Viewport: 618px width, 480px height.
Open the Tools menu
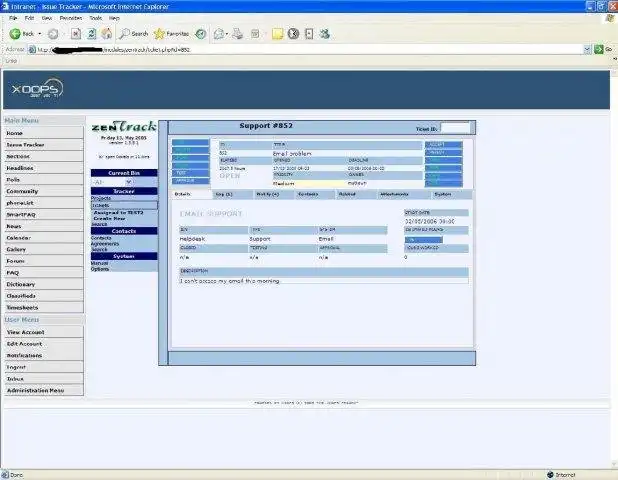click(95, 18)
